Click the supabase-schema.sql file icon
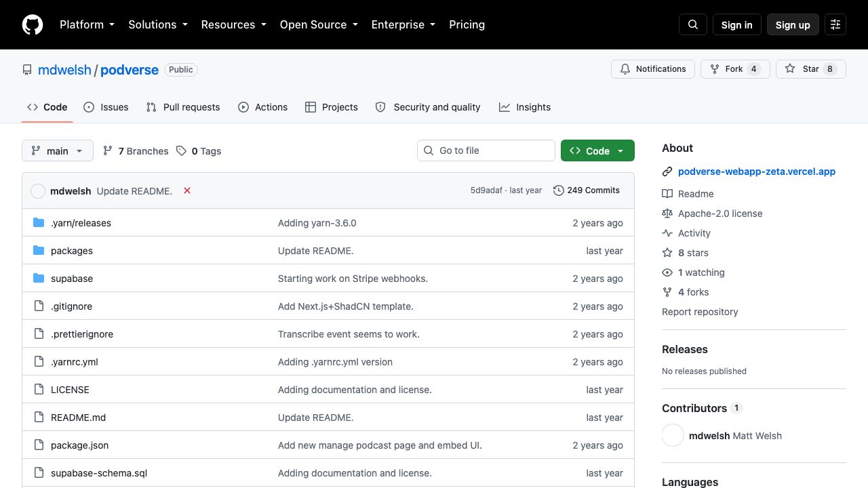 click(39, 473)
